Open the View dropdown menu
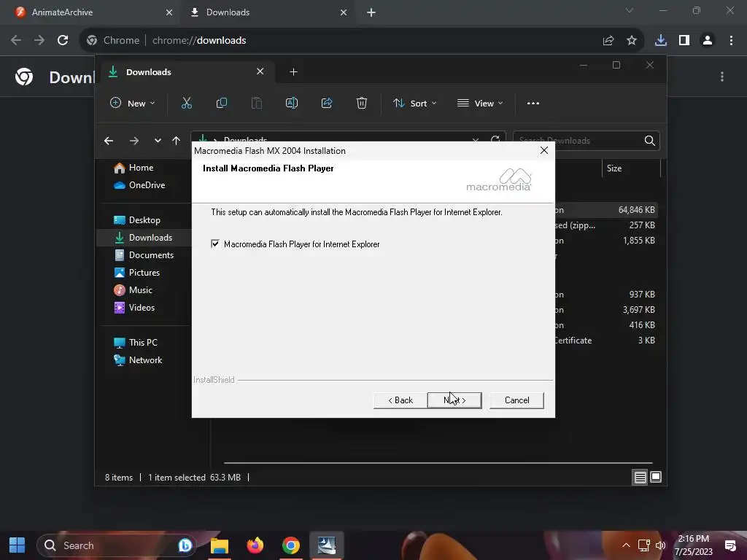 [x=480, y=103]
